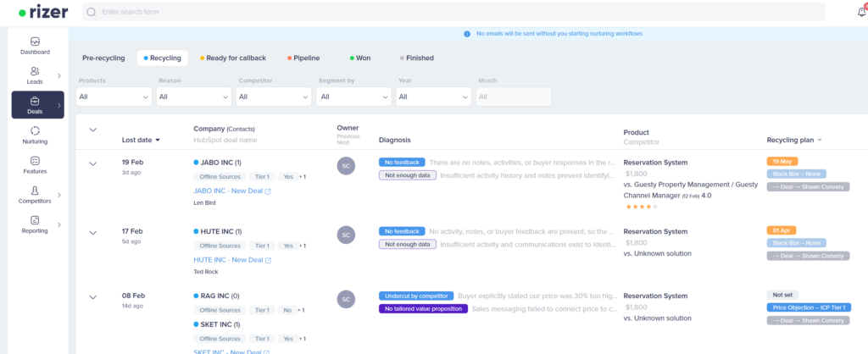Sort by the Lost date column
The width and height of the screenshot is (868, 354).
[141, 140]
